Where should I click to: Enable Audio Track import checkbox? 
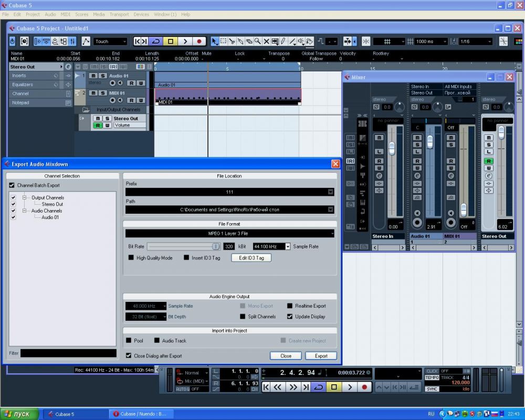[x=156, y=340]
